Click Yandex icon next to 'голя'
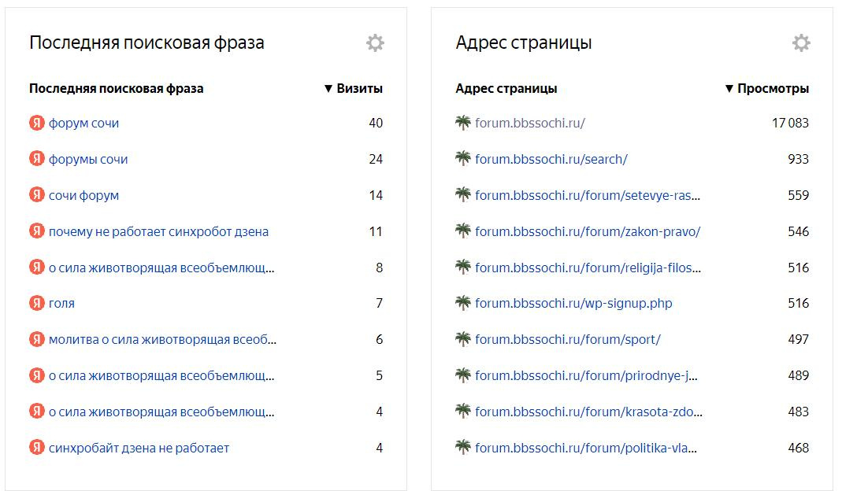This screenshot has width=868, height=491. (37, 303)
